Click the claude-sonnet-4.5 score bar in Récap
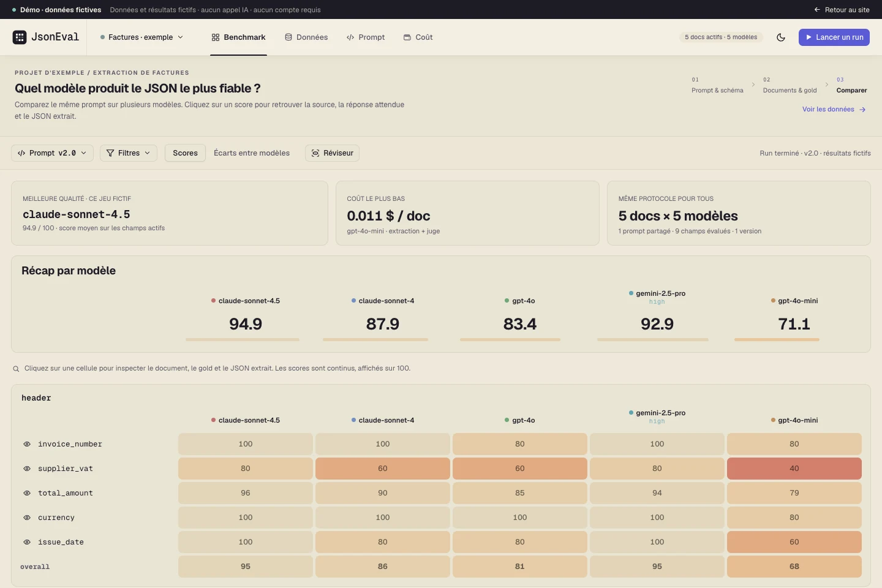Screen dimensions: 882x588 click(x=243, y=339)
